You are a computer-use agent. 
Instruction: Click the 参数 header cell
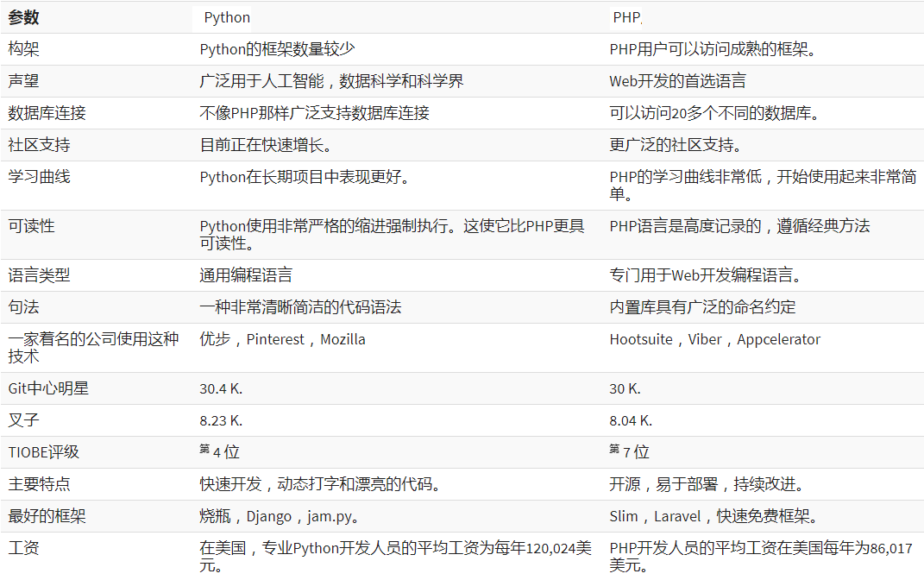(23, 17)
